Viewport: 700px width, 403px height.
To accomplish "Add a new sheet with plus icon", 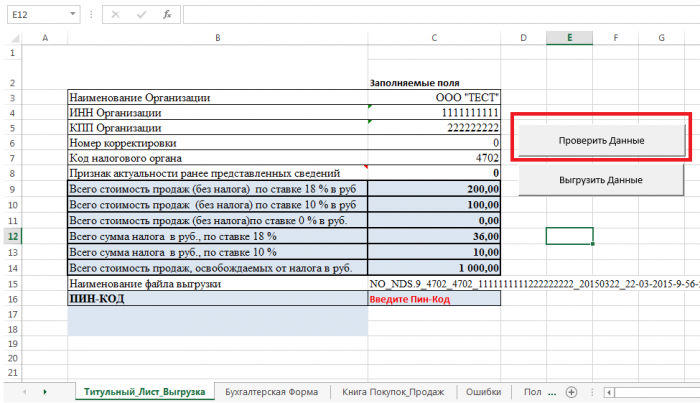I will (x=571, y=391).
